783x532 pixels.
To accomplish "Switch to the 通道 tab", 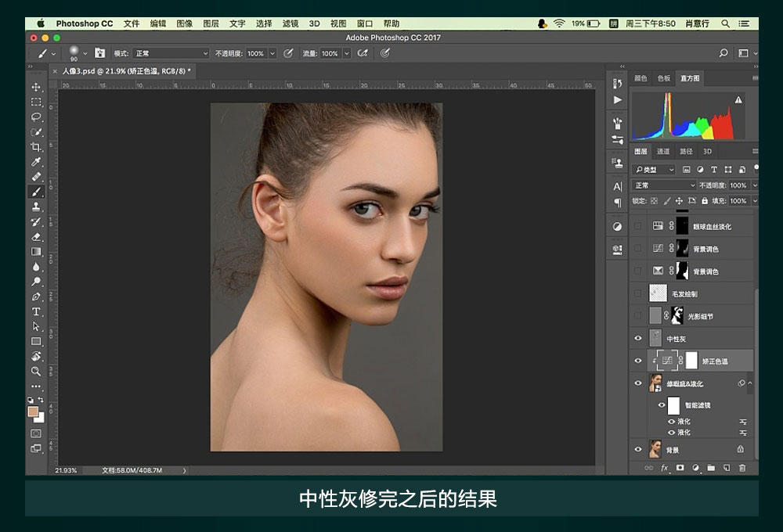I will pos(663,152).
